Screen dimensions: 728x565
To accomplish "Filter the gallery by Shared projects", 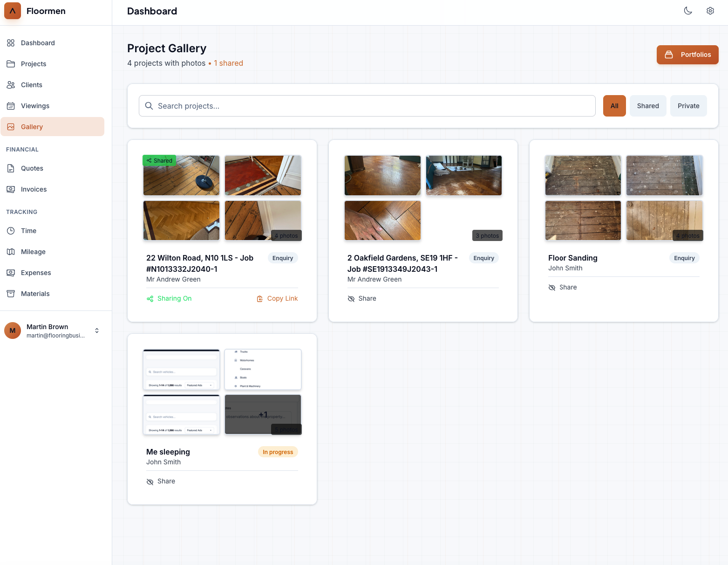I will pos(647,106).
